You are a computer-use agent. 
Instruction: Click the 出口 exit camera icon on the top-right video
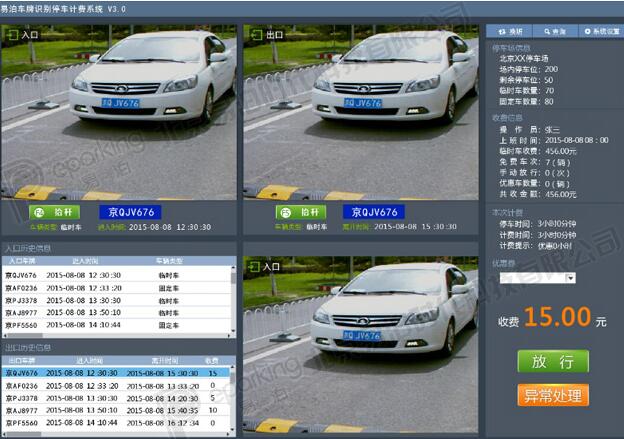[x=254, y=35]
